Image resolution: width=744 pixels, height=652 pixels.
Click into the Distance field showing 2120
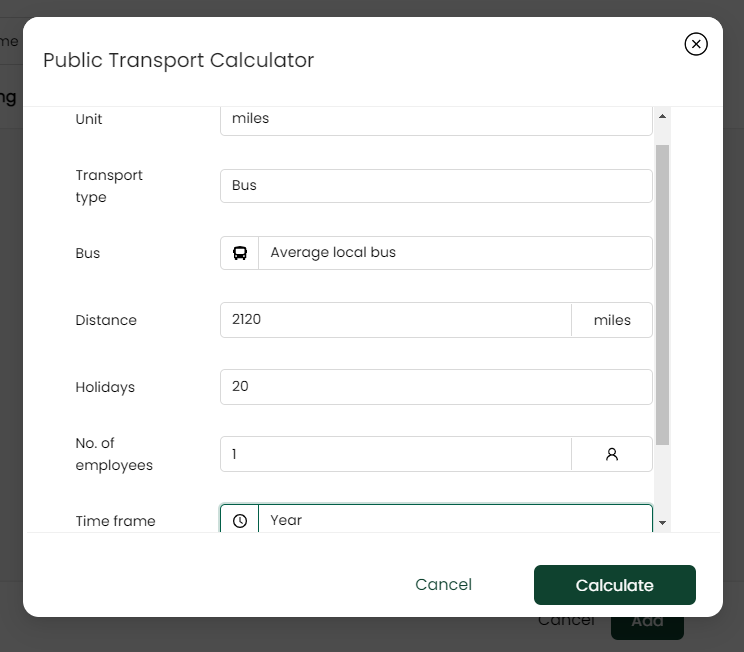tap(396, 320)
